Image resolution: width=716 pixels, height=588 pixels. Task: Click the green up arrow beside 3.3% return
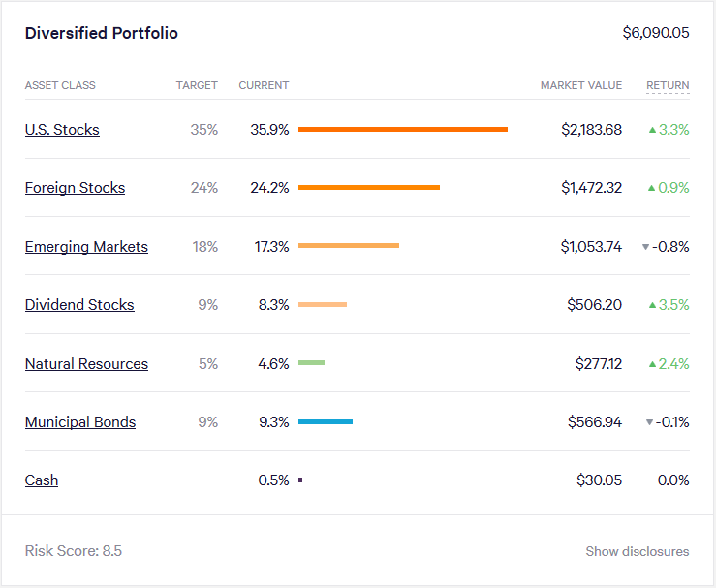coord(652,129)
